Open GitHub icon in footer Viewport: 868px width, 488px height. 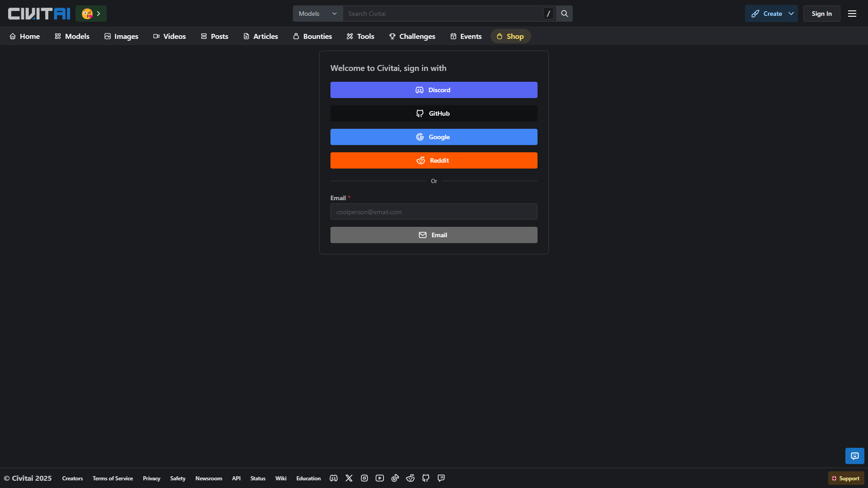click(x=426, y=478)
